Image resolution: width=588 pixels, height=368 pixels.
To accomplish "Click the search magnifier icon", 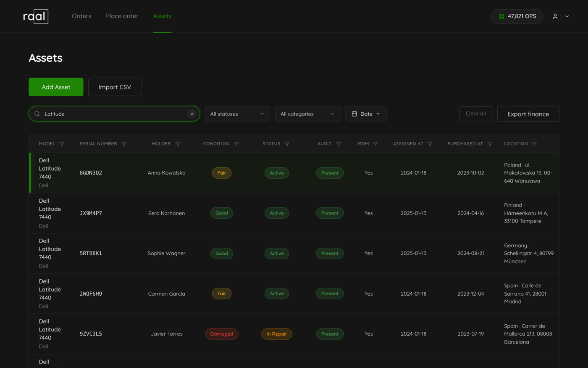I will click(37, 114).
